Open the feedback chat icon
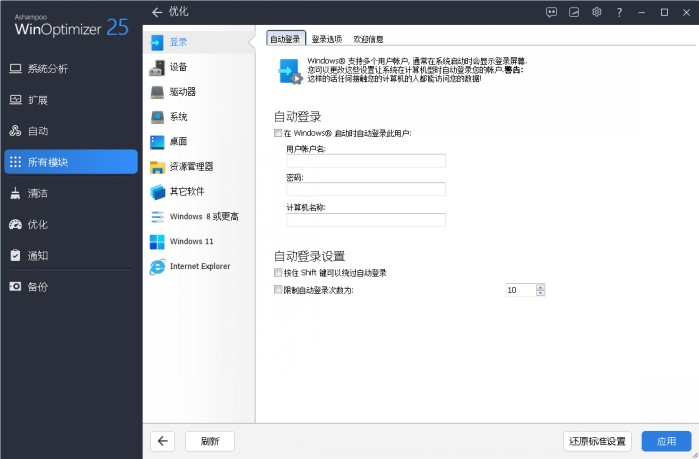The height and width of the screenshot is (459, 699). pyautogui.click(x=551, y=12)
